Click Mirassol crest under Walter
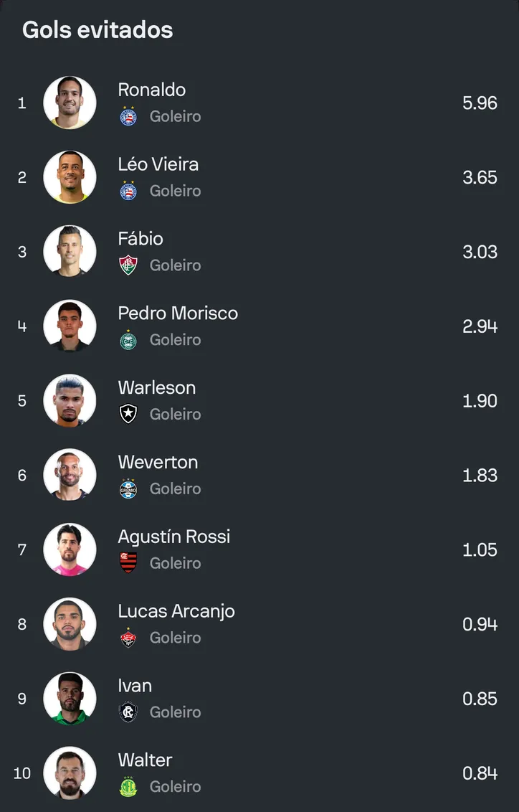The image size is (519, 812). [128, 787]
